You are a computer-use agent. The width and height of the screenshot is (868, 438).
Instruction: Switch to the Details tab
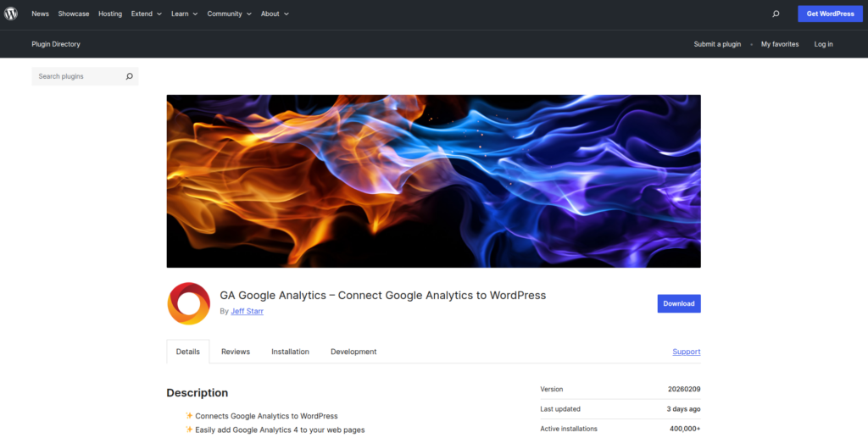click(188, 352)
